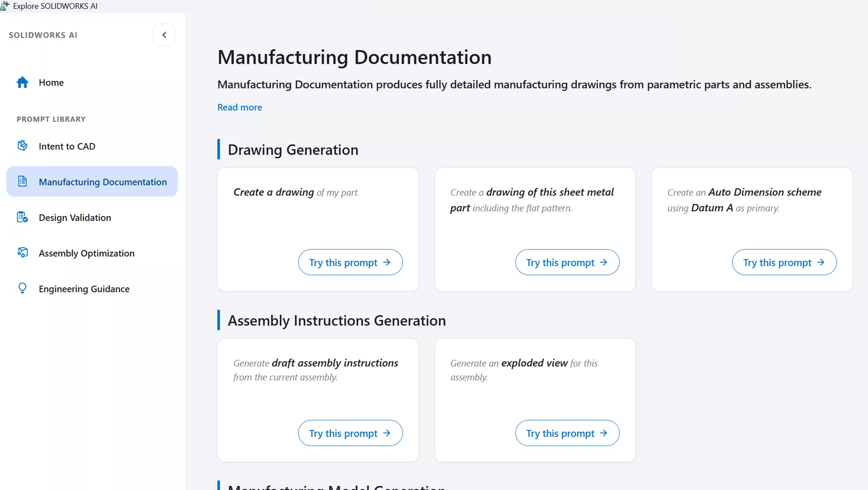The height and width of the screenshot is (490, 868).
Task: Click the 'exploded view' card text
Action: (x=524, y=370)
